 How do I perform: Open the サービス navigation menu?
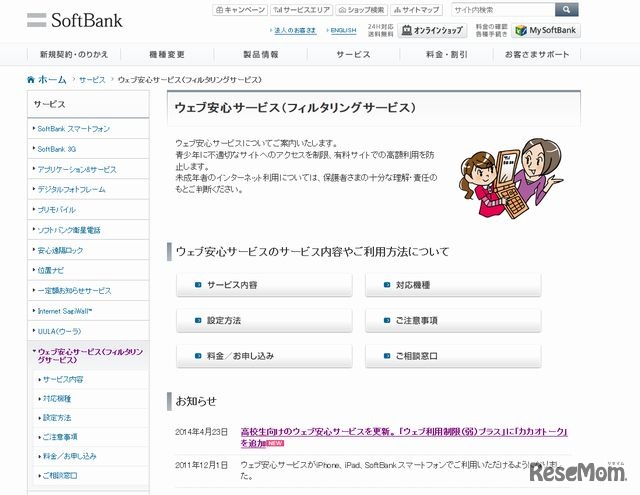pos(353,54)
